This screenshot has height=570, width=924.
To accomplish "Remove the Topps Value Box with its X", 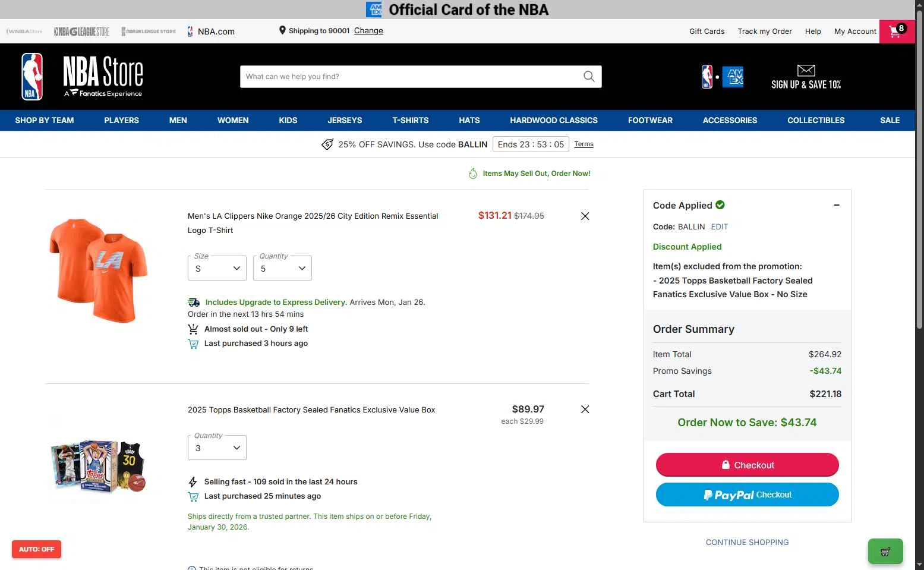I will click(585, 410).
